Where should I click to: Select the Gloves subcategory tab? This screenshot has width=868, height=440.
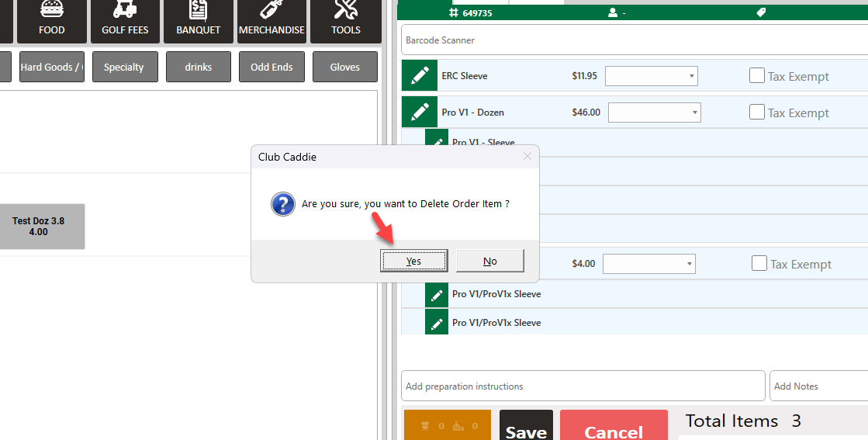[x=345, y=67]
